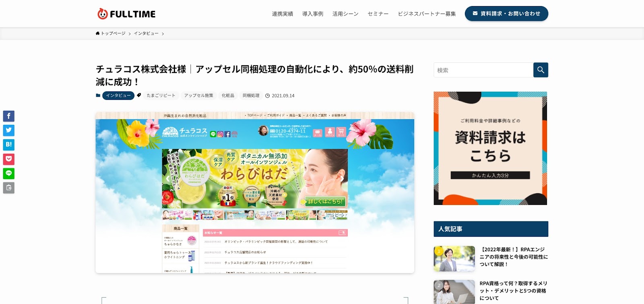Click clock icon next to 2021.09.14

point(267,96)
